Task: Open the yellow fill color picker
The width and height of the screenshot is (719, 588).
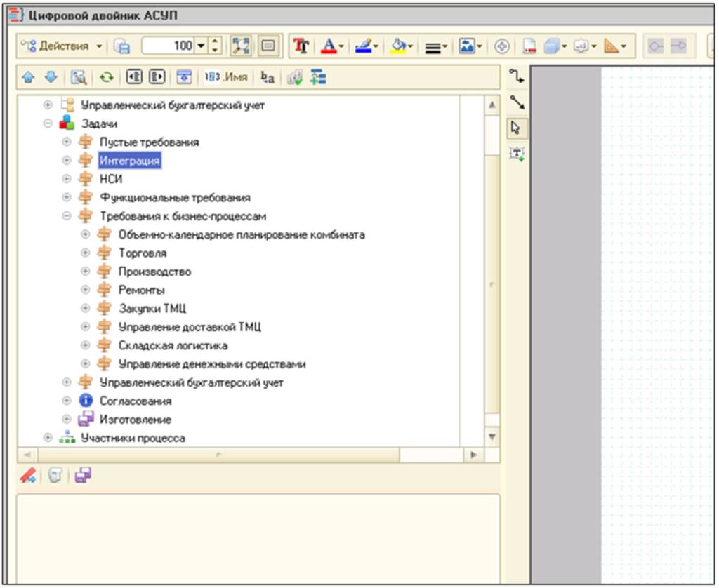Action: 401,46
